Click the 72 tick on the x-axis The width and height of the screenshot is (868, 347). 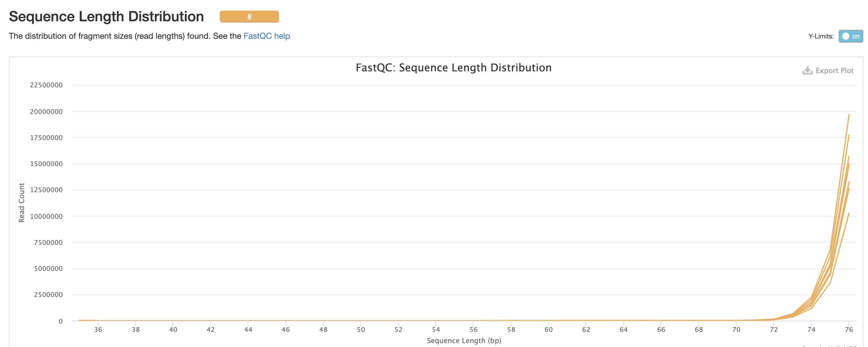[x=774, y=330]
